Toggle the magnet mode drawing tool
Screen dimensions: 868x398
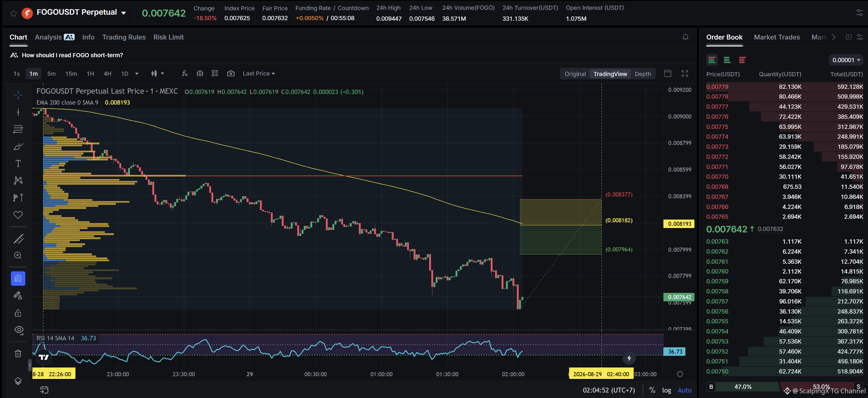18,279
